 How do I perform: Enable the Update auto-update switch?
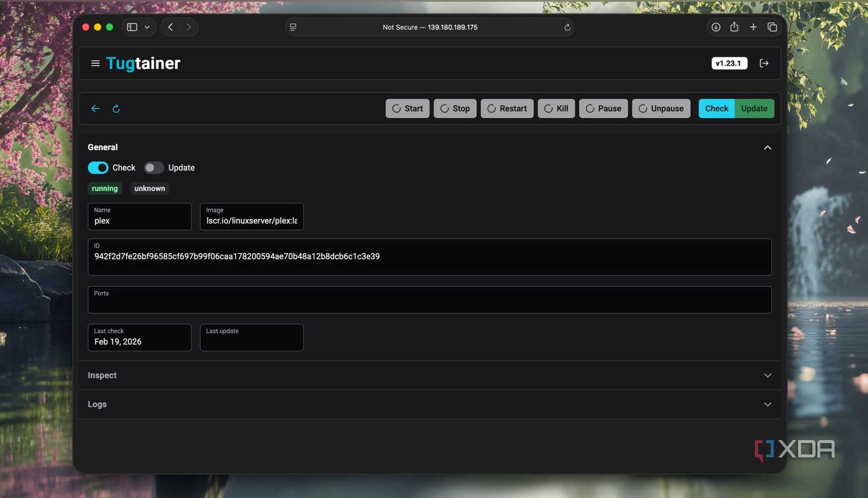click(154, 167)
